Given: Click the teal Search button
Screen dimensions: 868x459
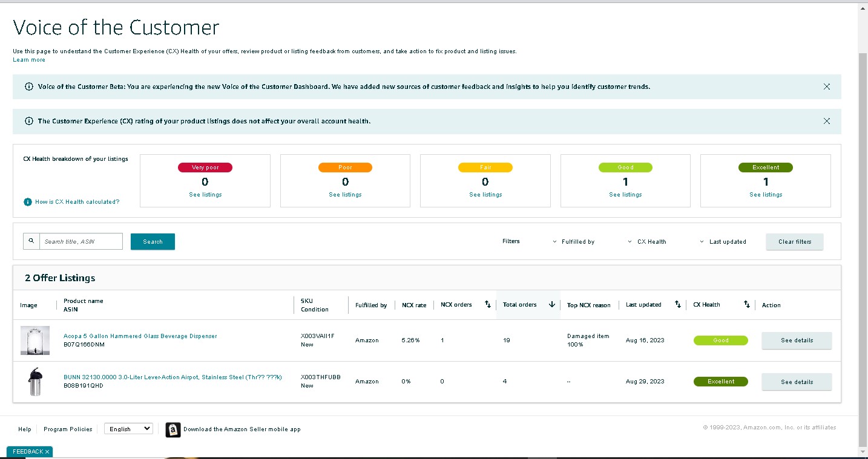Looking at the screenshot, I should point(153,241).
